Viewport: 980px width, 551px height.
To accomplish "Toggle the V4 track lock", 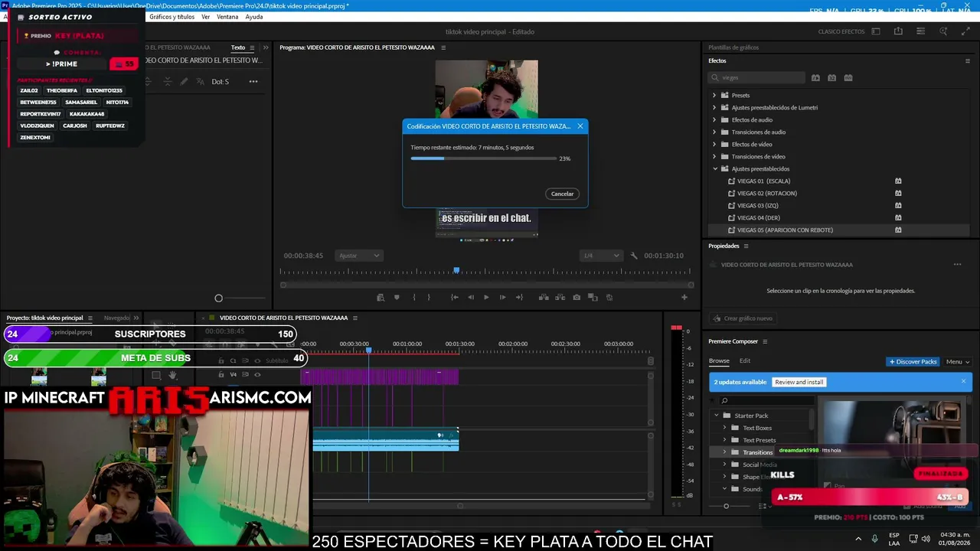I will pos(221,374).
